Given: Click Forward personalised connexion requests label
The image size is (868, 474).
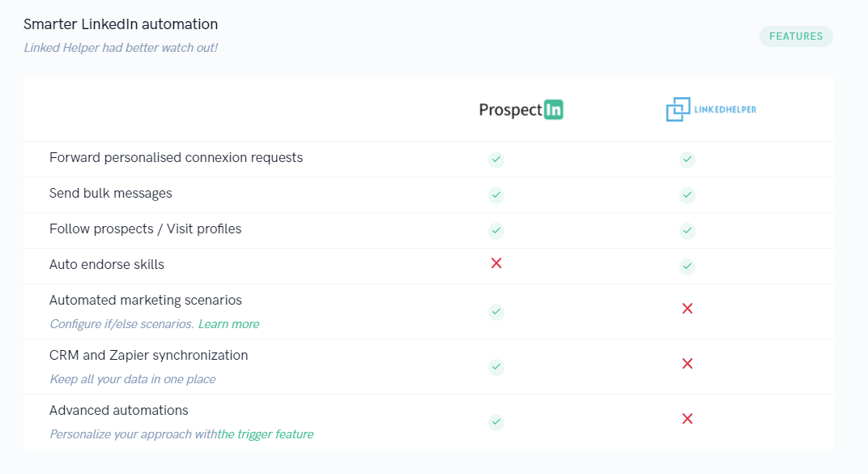Looking at the screenshot, I should point(176,158).
